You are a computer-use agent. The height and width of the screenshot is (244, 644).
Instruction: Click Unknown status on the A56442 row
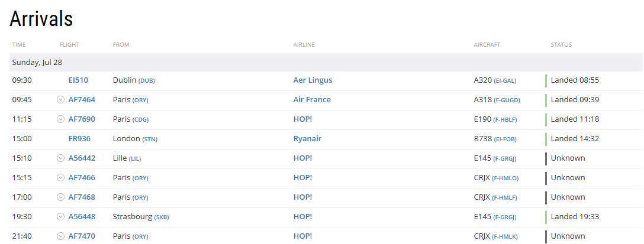pyautogui.click(x=568, y=158)
